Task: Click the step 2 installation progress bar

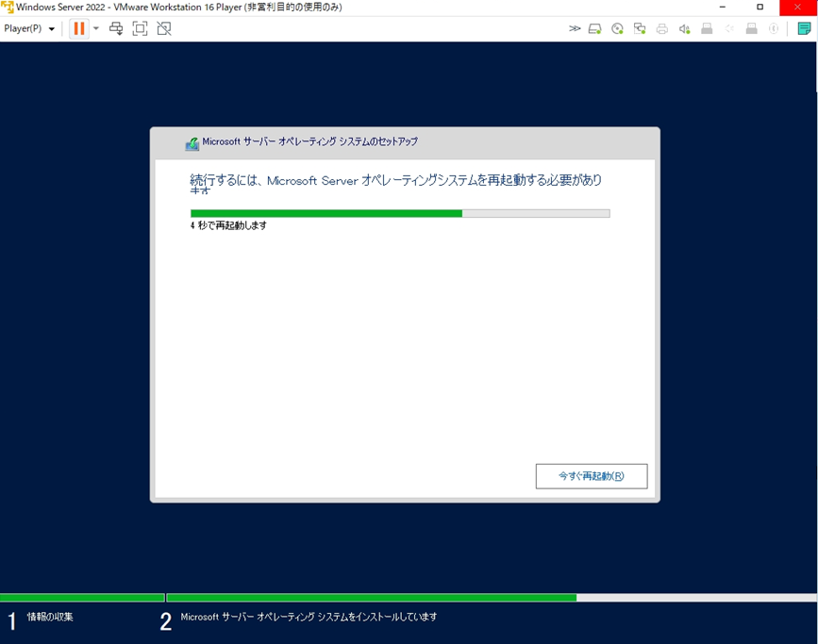Action: point(492,598)
